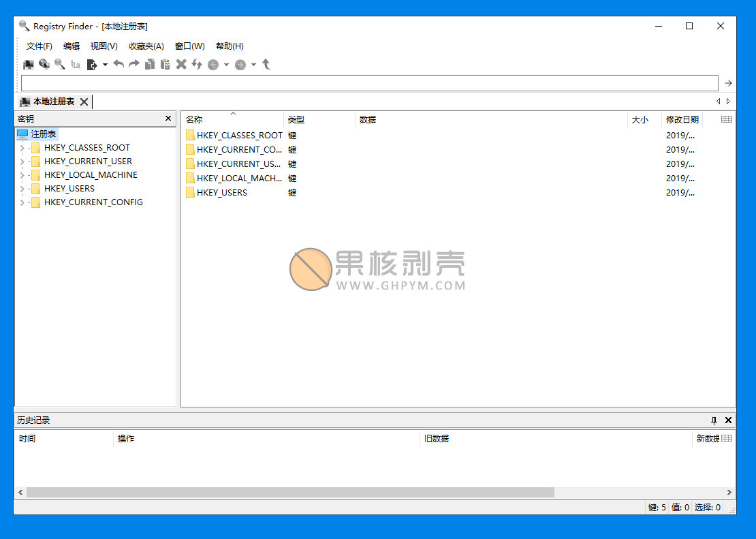Click the history horizontal scrollbar thumb
The height and width of the screenshot is (539, 756).
click(x=290, y=492)
